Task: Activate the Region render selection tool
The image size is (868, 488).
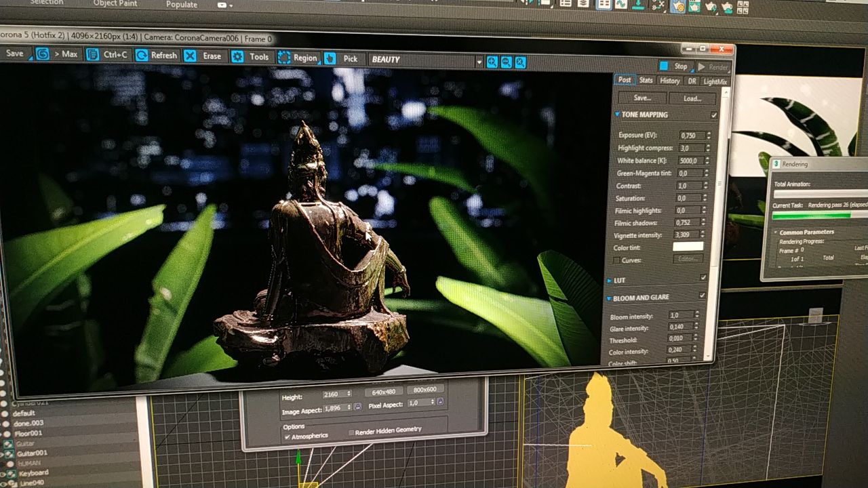Action: [x=297, y=58]
